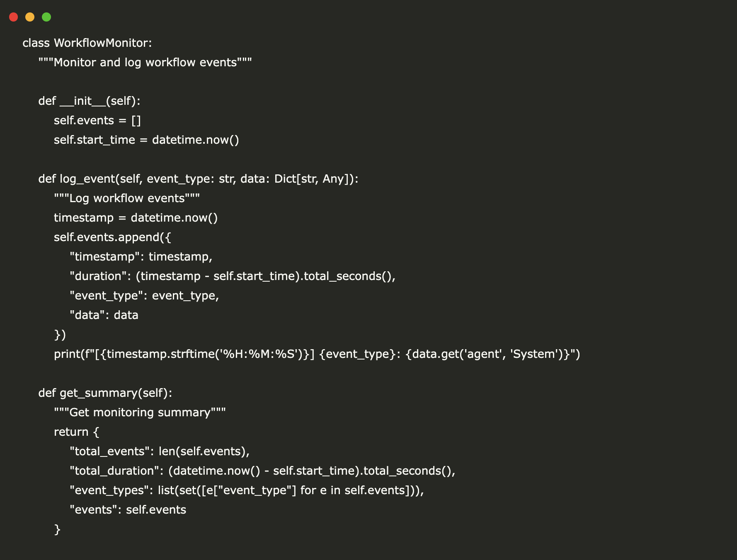737x560 pixels.
Task: Click the "event_types" list(set(...)) line
Action: click(x=247, y=490)
